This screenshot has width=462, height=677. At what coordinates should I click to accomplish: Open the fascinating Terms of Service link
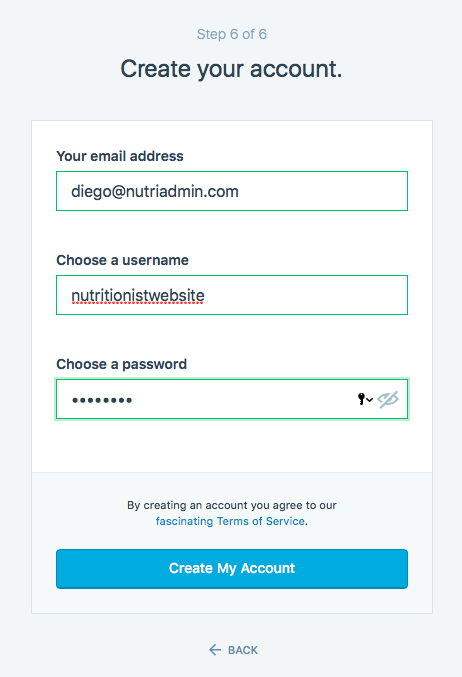click(x=230, y=521)
